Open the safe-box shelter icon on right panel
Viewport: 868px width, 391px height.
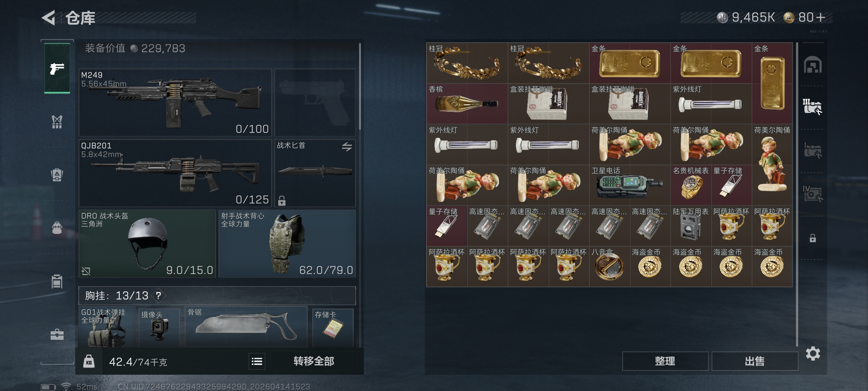pyautogui.click(x=813, y=65)
